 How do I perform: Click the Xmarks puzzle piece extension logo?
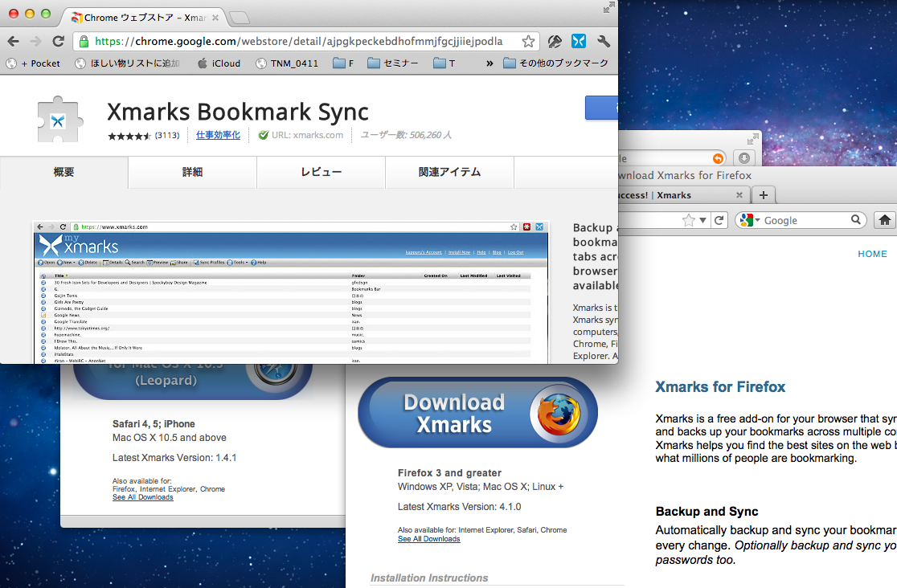click(59, 120)
